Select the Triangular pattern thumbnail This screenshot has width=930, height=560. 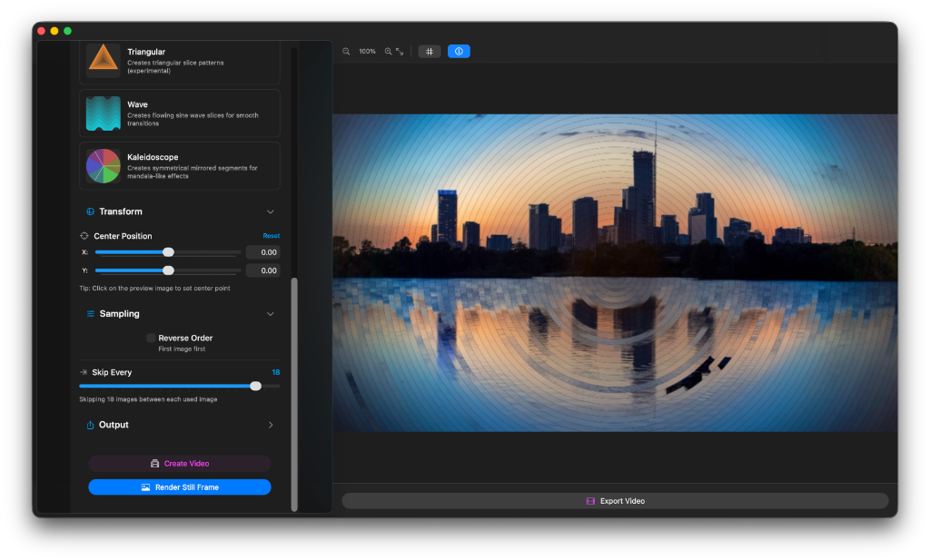(x=103, y=61)
